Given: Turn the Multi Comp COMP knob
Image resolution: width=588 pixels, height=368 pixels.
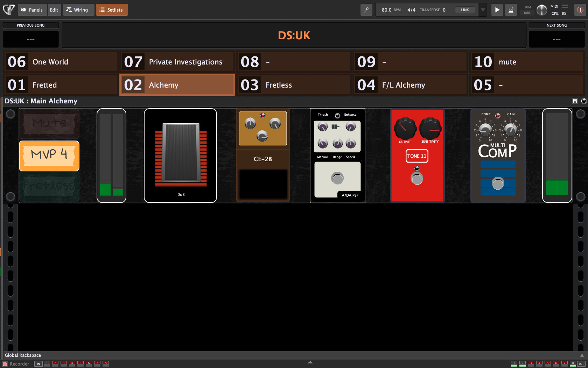Looking at the screenshot, I should (485, 130).
